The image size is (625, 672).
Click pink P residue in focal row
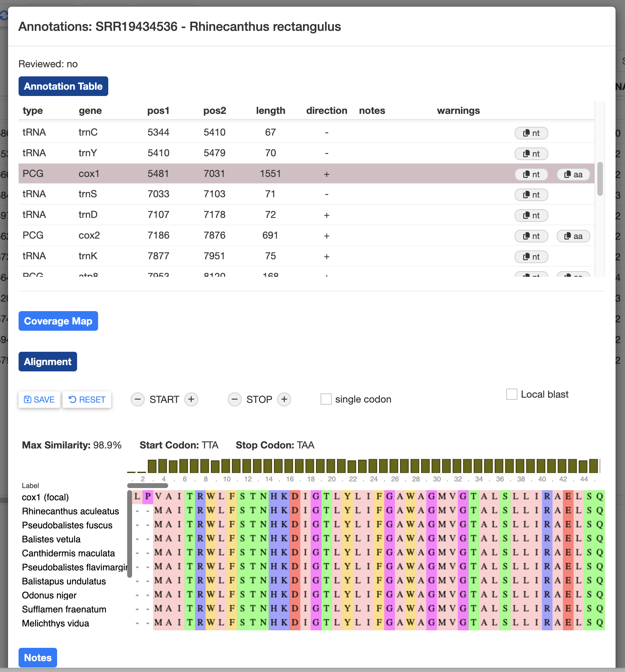[x=148, y=497]
